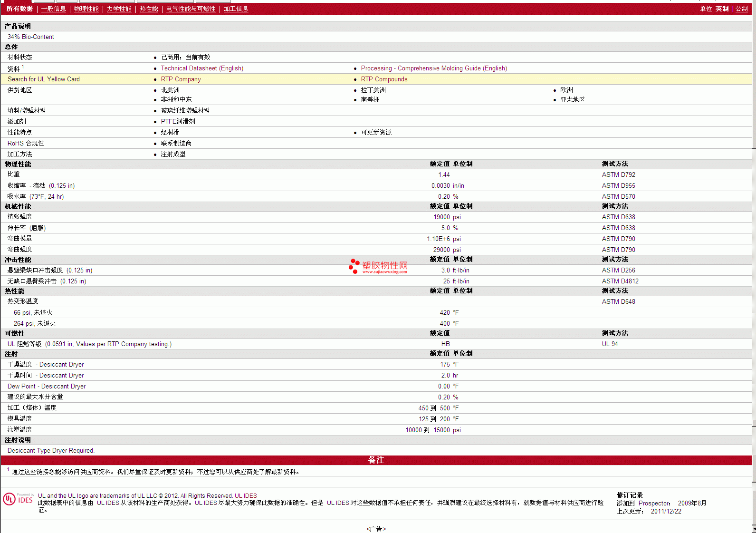Click the Search for UL Yellow Card label

[x=44, y=79]
